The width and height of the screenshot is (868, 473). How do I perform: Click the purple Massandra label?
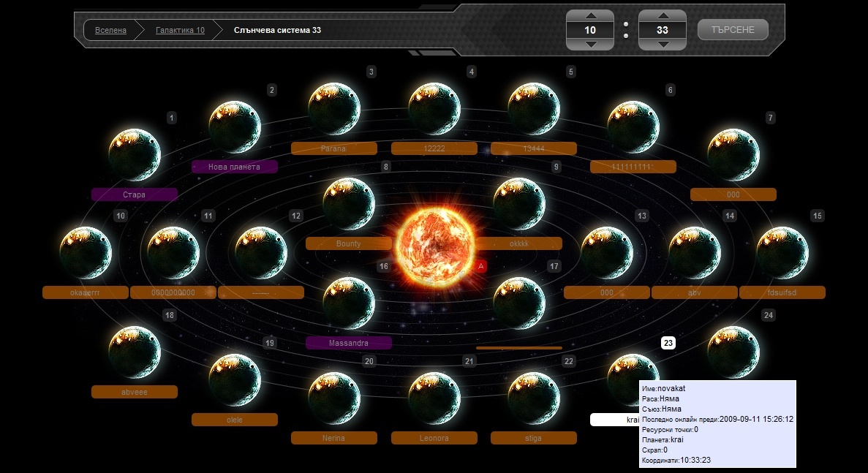coord(349,343)
